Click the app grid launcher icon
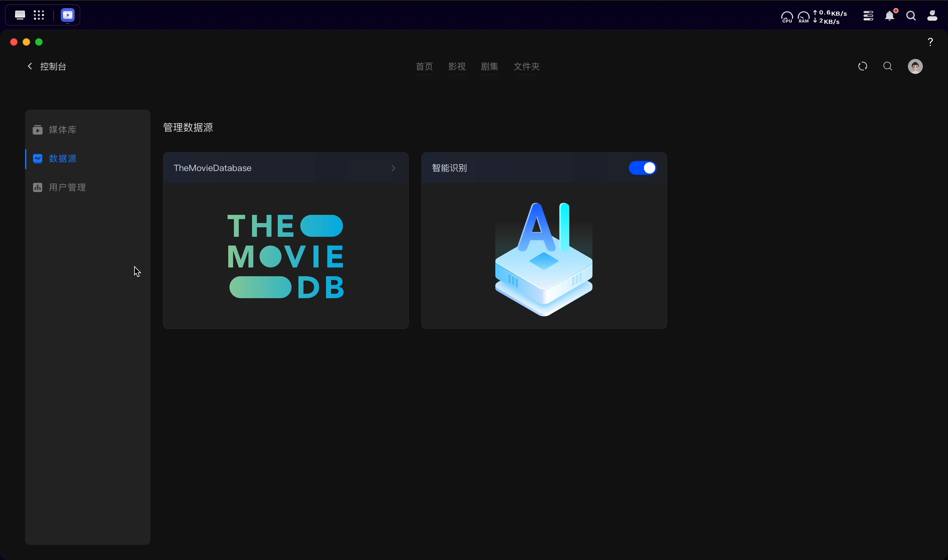Screen dimensions: 948x560 coord(39,15)
